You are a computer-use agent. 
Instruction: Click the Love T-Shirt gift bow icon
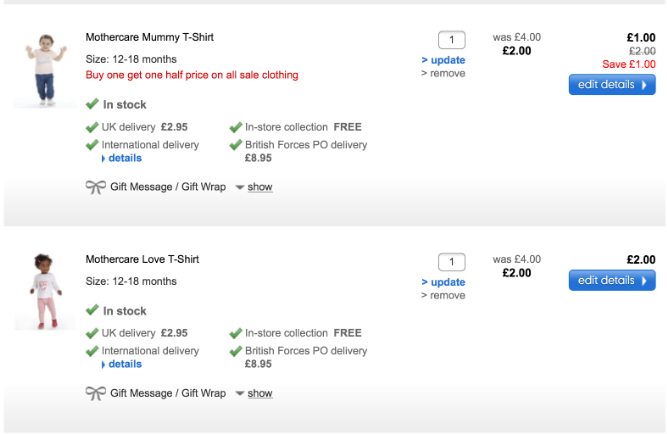(x=95, y=393)
